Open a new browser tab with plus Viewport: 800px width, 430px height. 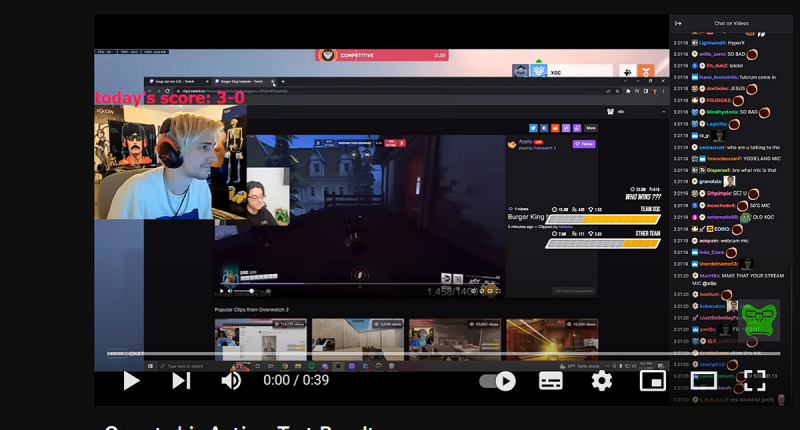tap(283, 82)
